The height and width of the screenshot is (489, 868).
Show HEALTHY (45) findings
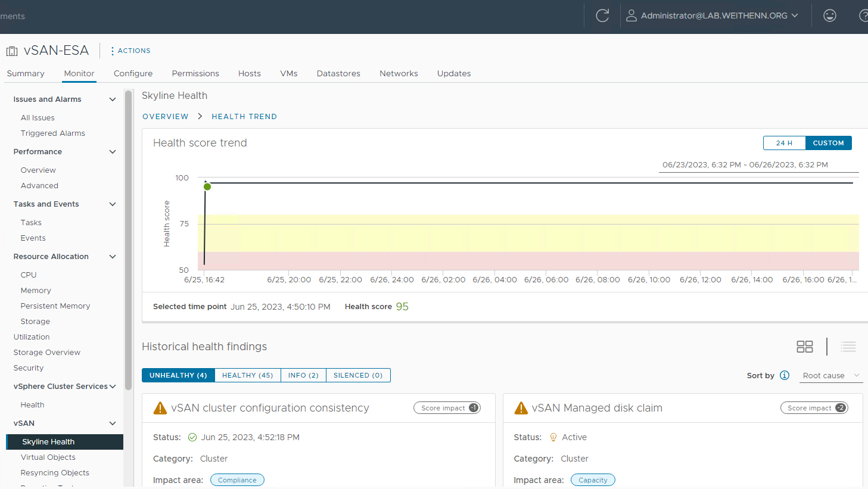click(x=247, y=375)
